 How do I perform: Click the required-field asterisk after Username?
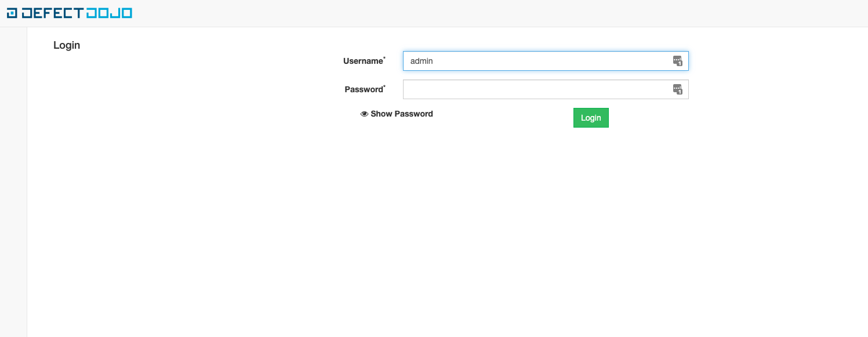[x=385, y=57]
